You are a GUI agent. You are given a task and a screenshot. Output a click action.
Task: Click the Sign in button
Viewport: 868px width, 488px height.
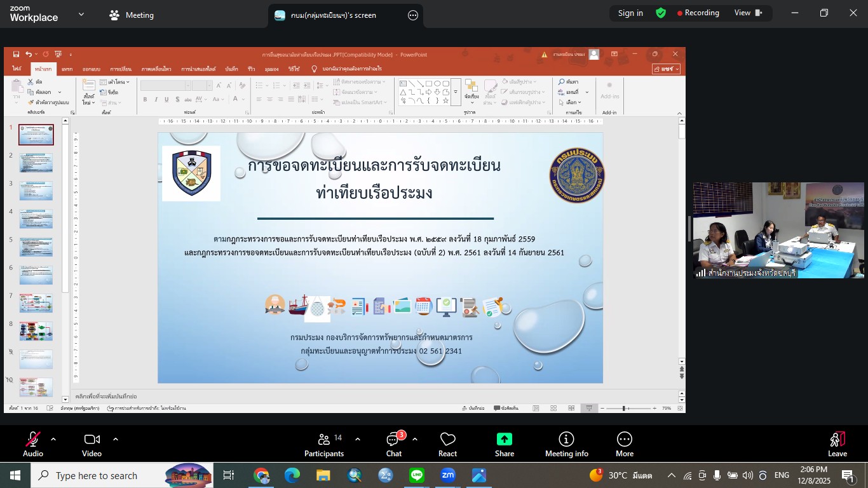pyautogui.click(x=630, y=13)
